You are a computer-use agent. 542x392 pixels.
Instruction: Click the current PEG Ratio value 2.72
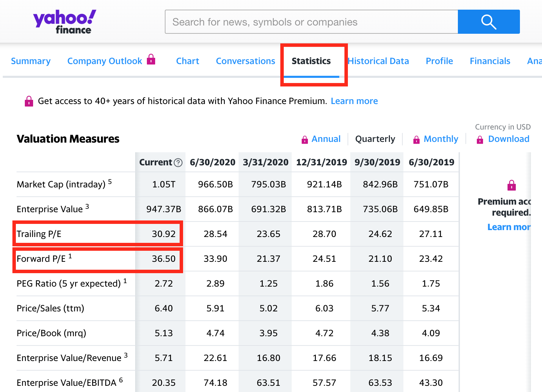tap(164, 283)
